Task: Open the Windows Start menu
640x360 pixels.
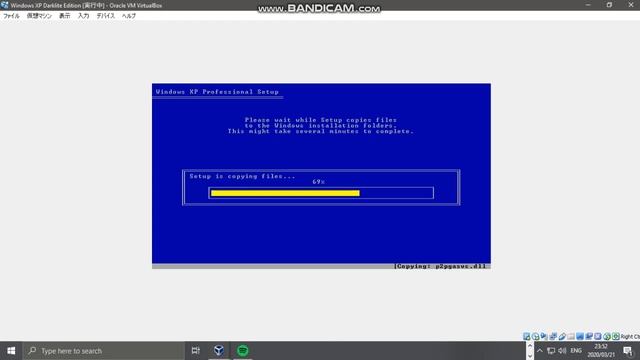Action: coord(11,351)
